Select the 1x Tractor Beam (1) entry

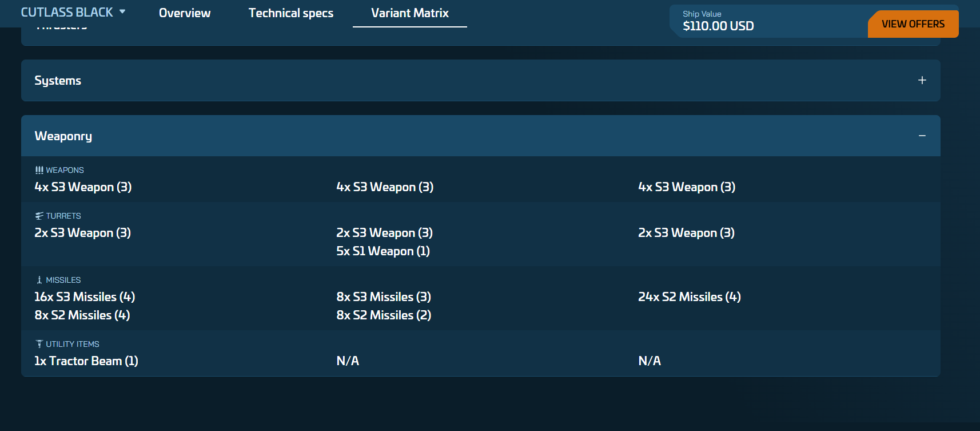(86, 361)
